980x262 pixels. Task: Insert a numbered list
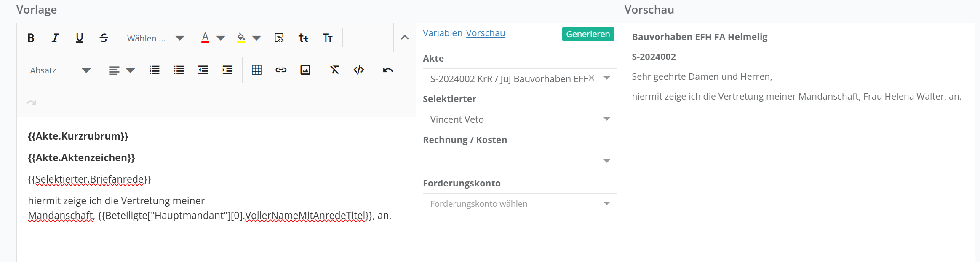click(155, 70)
